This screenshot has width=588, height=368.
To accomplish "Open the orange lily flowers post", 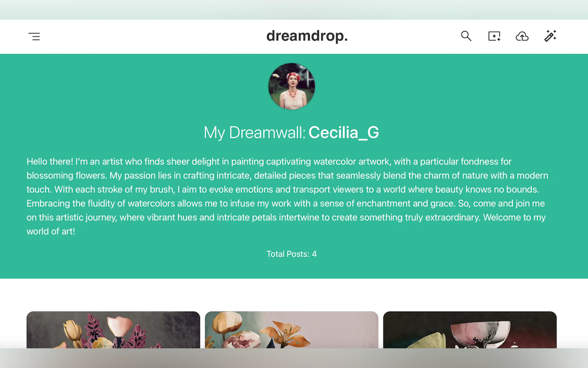I will [x=291, y=330].
